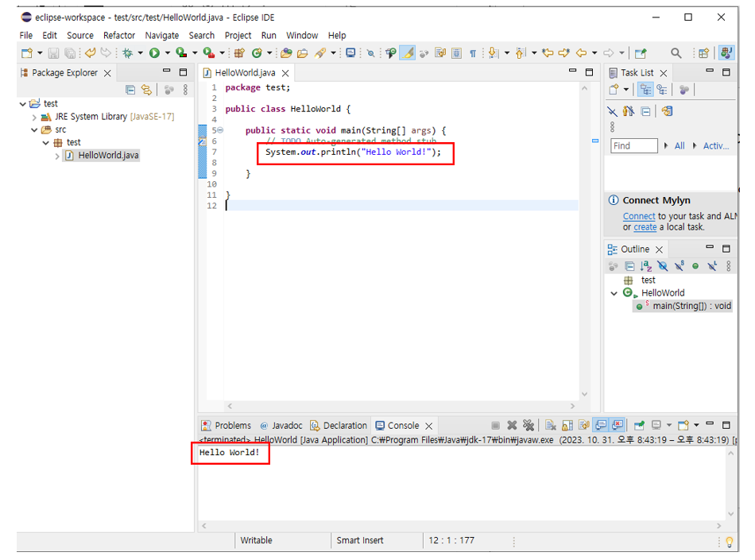Open the Run button dropdown arrow
The image size is (755, 560).
coord(167,53)
